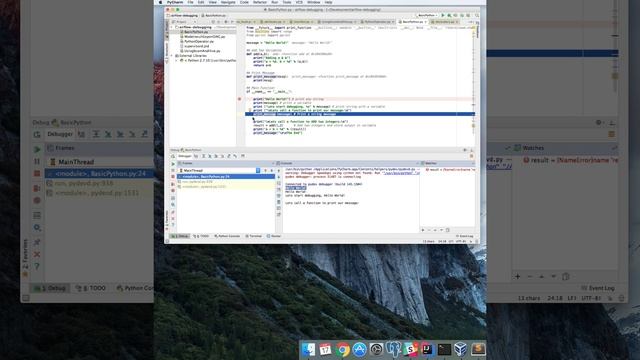Screen dimensions: 640x360
Task: Click the previous frame up arrow
Action: pos(265,171)
